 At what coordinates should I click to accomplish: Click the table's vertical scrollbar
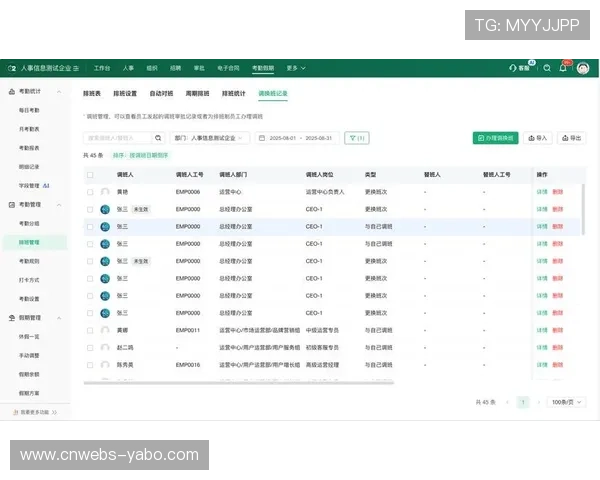583,209
